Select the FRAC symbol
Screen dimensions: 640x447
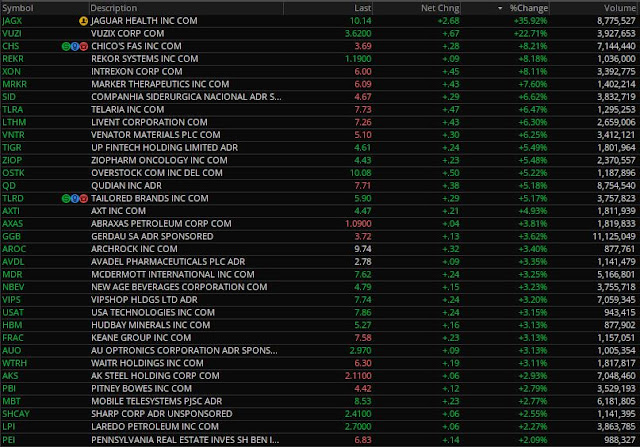click(x=13, y=338)
